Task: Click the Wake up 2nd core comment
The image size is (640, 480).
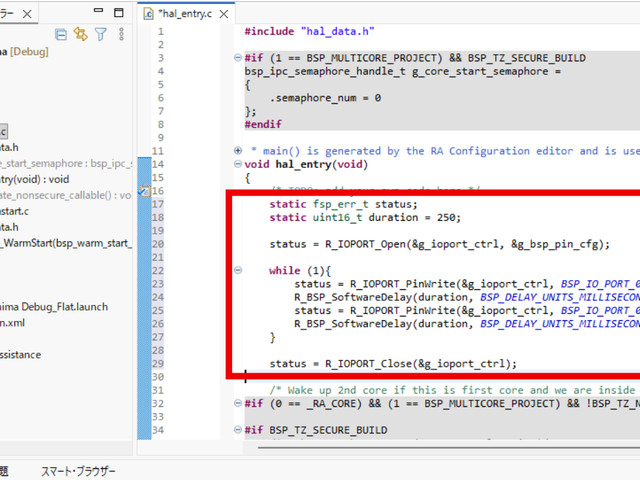Action: tap(453, 390)
